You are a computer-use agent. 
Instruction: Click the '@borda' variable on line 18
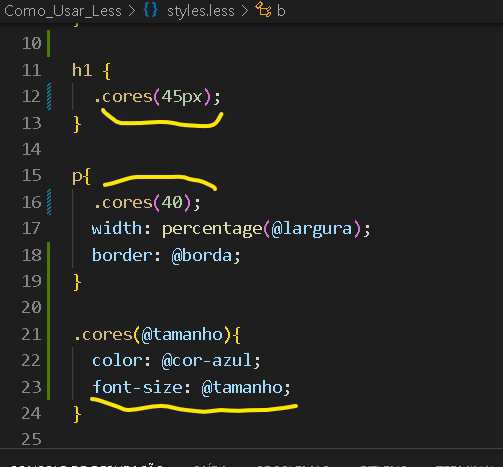point(201,256)
